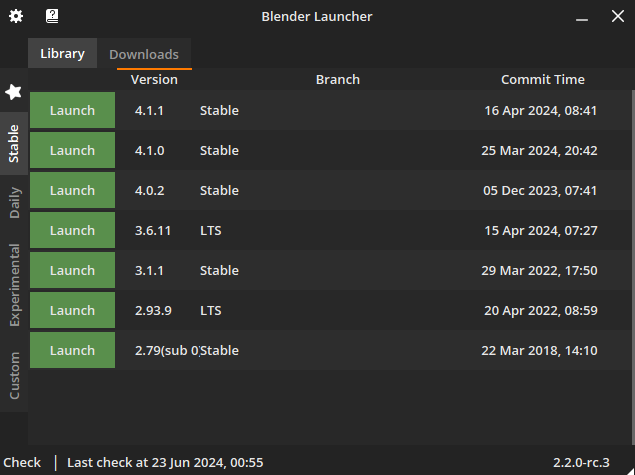Viewport: 635px width, 475px height.
Task: Click commit time 25 Mar 2024, 20:42
Action: point(539,151)
